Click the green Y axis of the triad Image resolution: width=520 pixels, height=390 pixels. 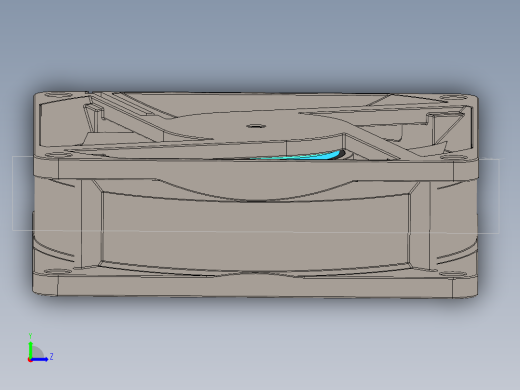[31, 349]
